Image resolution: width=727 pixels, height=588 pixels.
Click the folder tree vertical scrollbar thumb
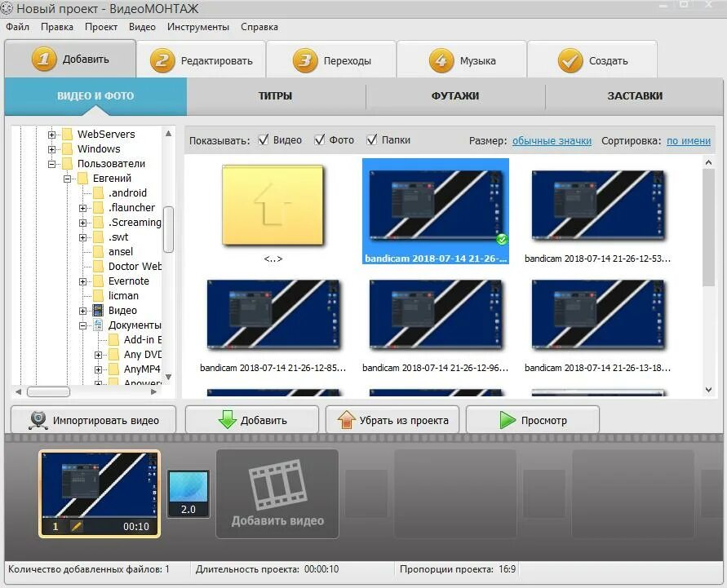(169, 229)
